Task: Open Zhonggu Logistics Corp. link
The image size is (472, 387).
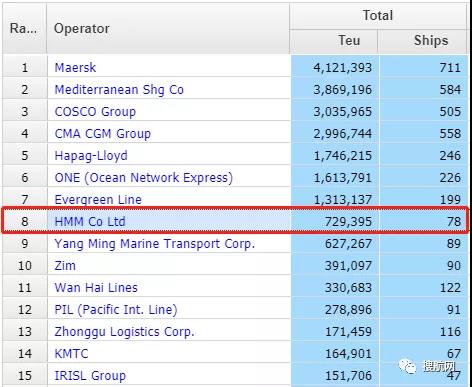Action: [x=124, y=332]
